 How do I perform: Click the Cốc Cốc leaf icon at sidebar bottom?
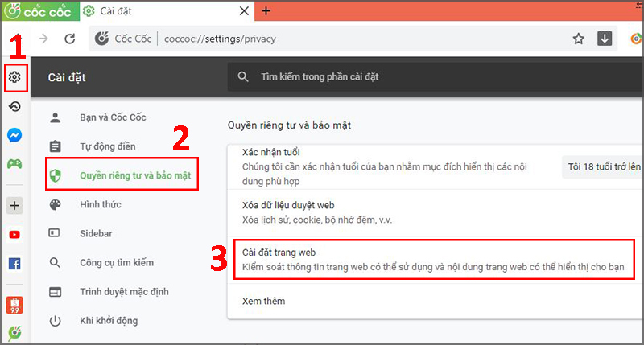(x=14, y=333)
